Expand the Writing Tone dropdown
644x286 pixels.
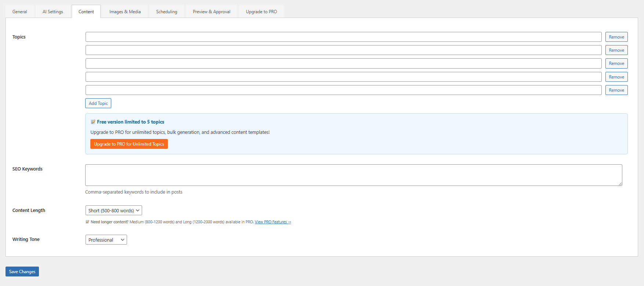106,240
